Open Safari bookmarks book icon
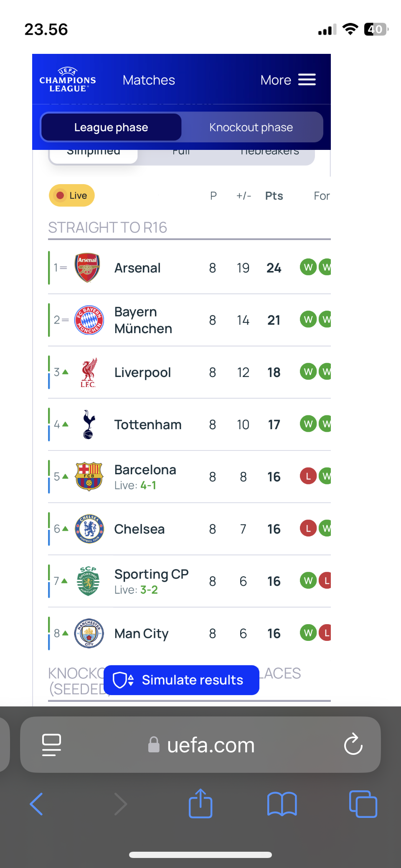 (282, 804)
